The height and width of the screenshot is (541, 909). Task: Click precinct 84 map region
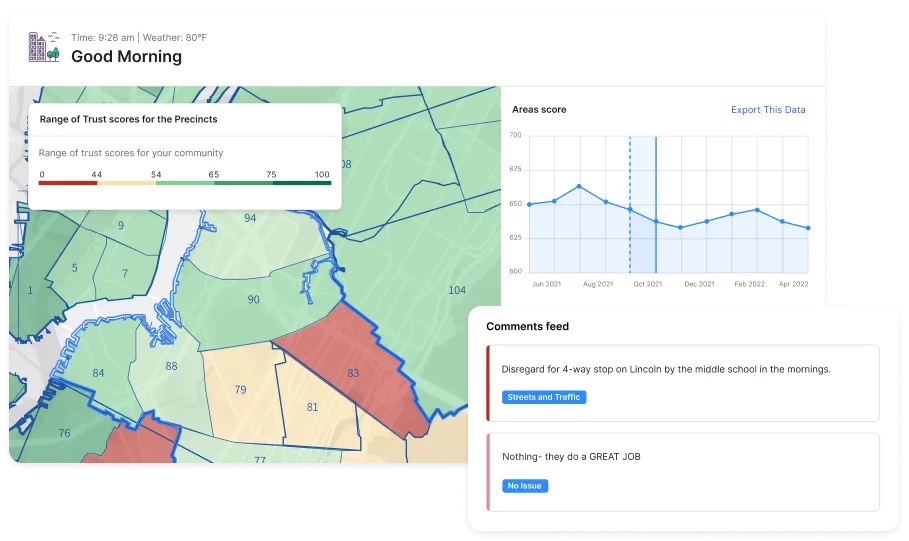(99, 373)
